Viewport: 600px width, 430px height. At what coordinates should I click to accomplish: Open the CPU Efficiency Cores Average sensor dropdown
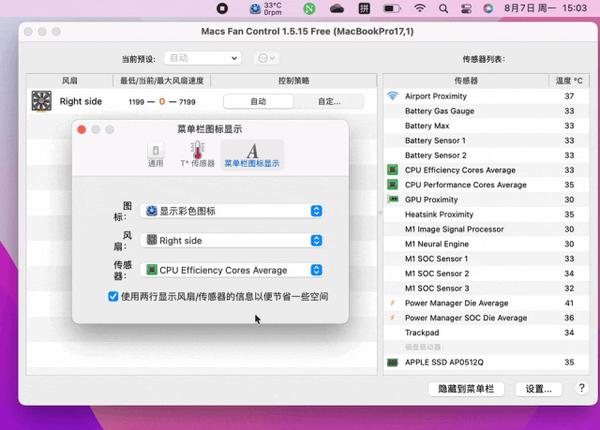coord(232,270)
